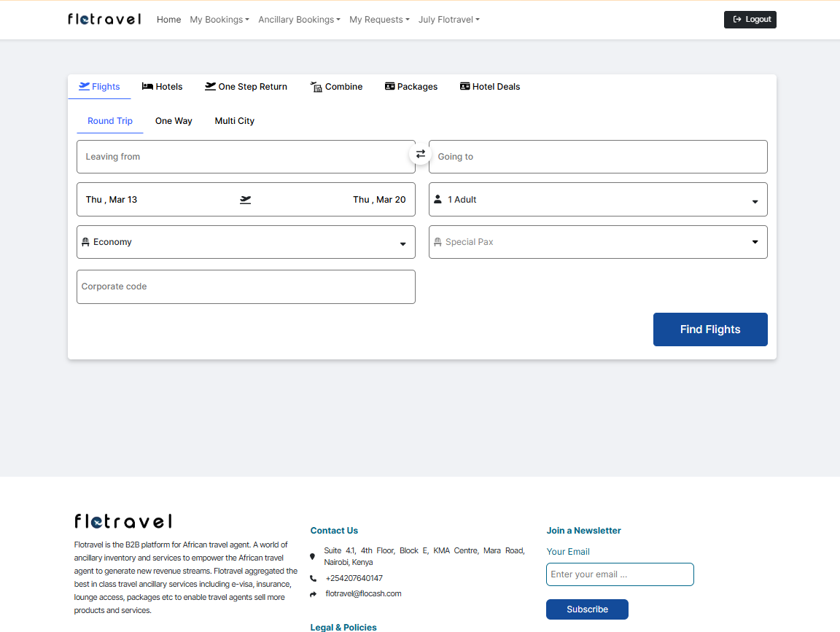Select the Round Trip option
840x632 pixels.
coord(110,121)
